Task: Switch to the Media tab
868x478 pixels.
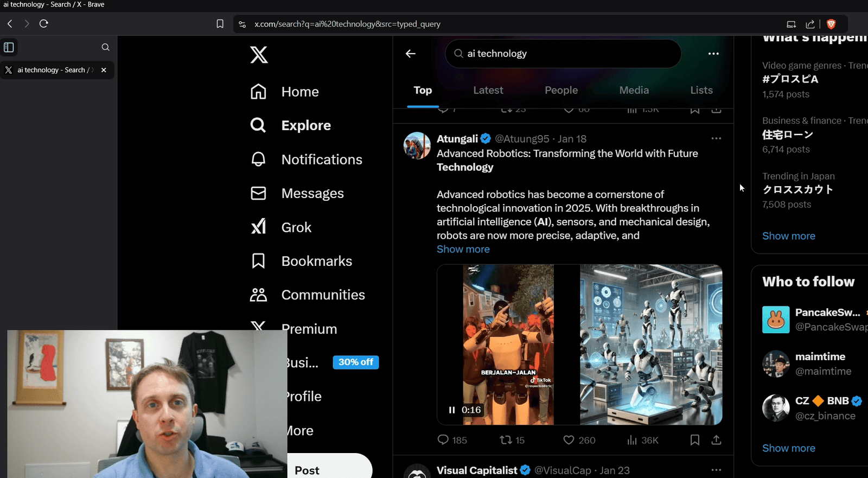Action: pyautogui.click(x=634, y=91)
